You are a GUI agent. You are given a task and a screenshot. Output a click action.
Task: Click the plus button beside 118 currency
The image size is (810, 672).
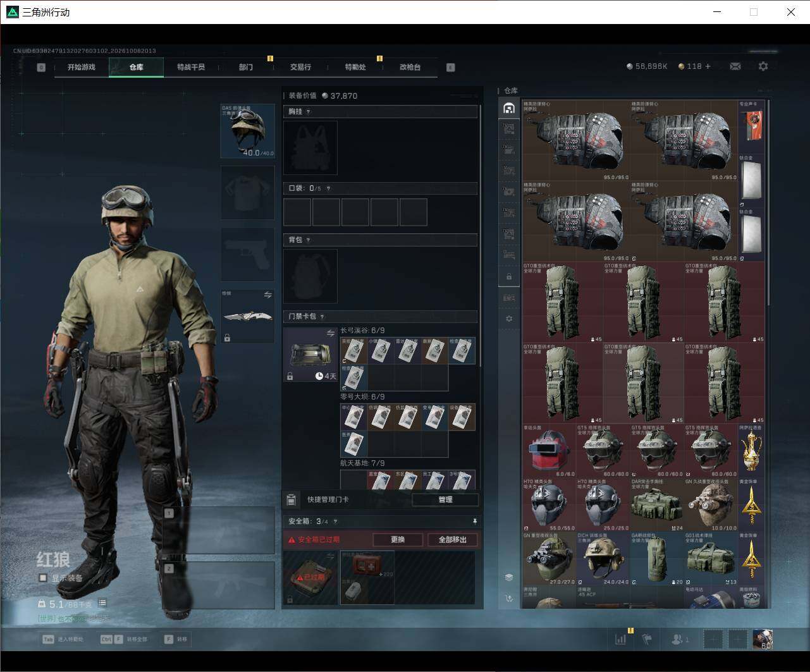pos(708,66)
